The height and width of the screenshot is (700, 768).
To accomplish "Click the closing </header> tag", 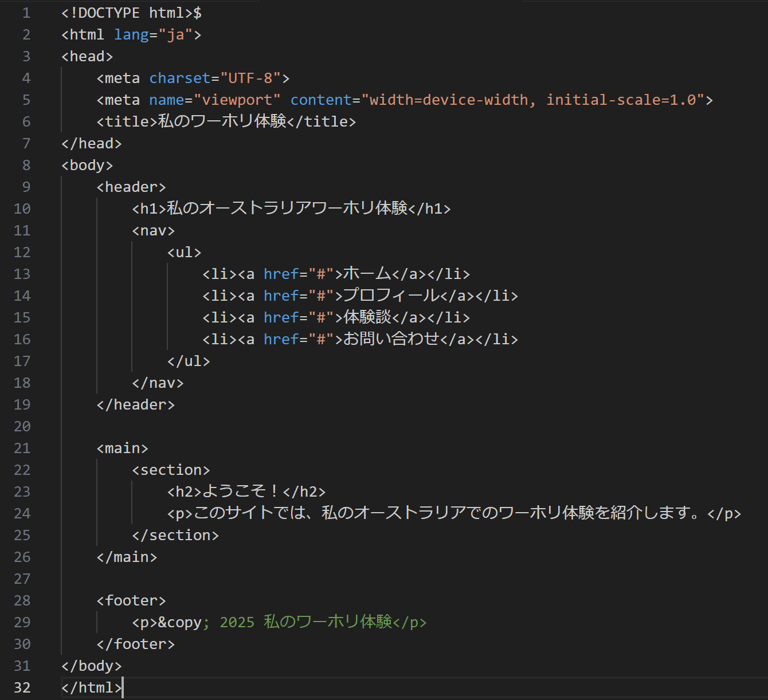I will point(136,404).
